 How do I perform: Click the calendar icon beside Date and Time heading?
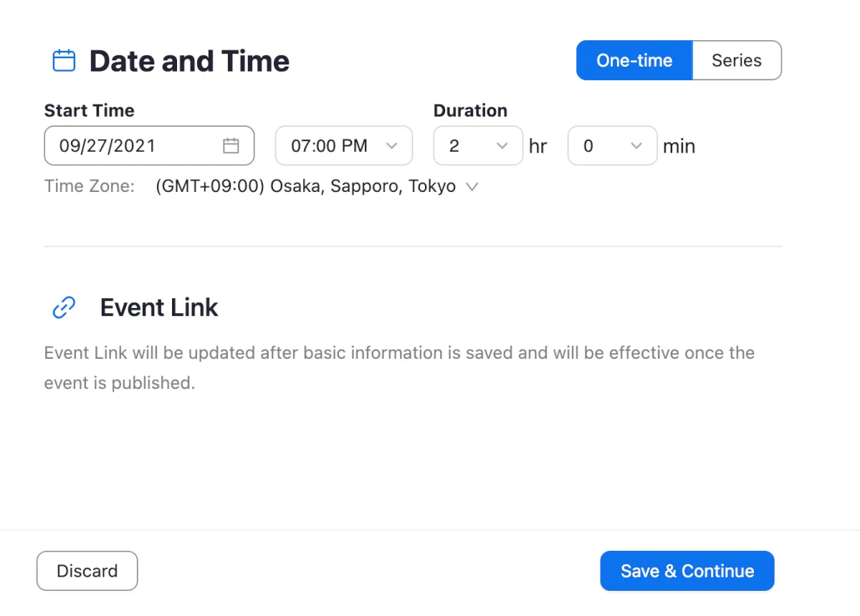point(64,61)
